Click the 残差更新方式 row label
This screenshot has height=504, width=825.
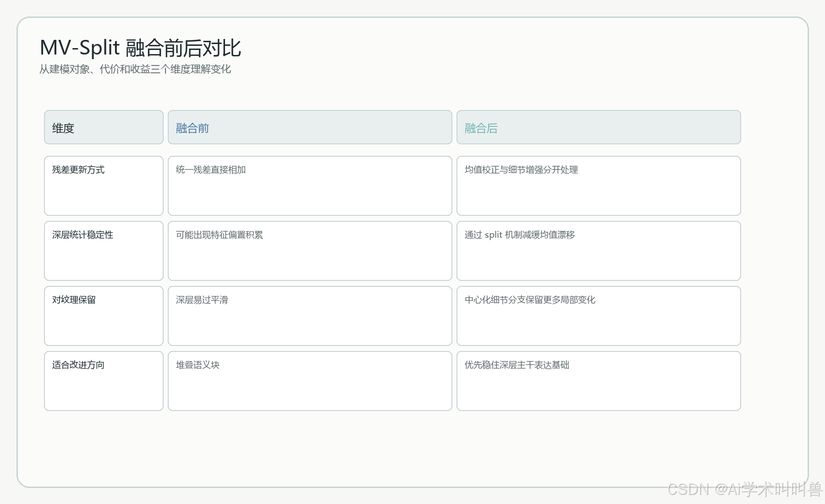[x=104, y=186]
